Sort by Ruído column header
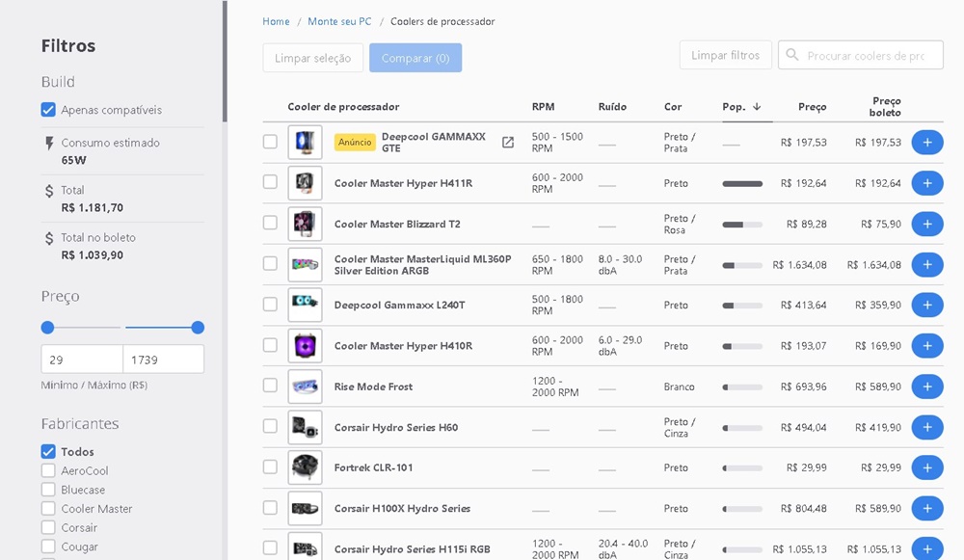964x560 pixels. point(612,106)
